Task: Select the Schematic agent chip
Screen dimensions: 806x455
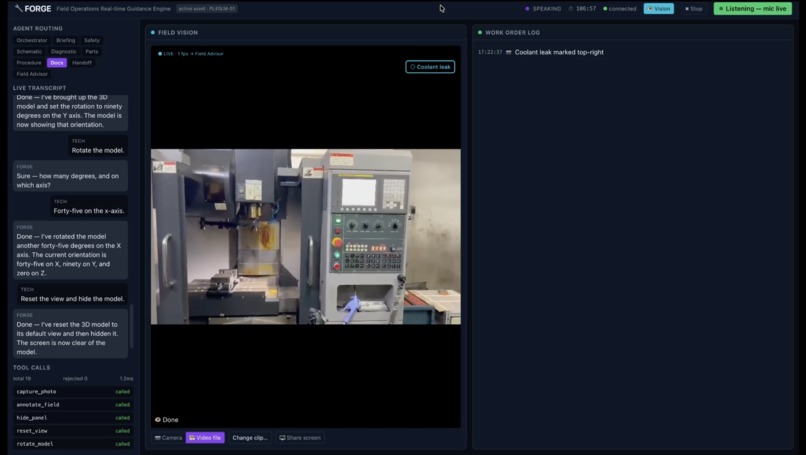Action: (29, 51)
